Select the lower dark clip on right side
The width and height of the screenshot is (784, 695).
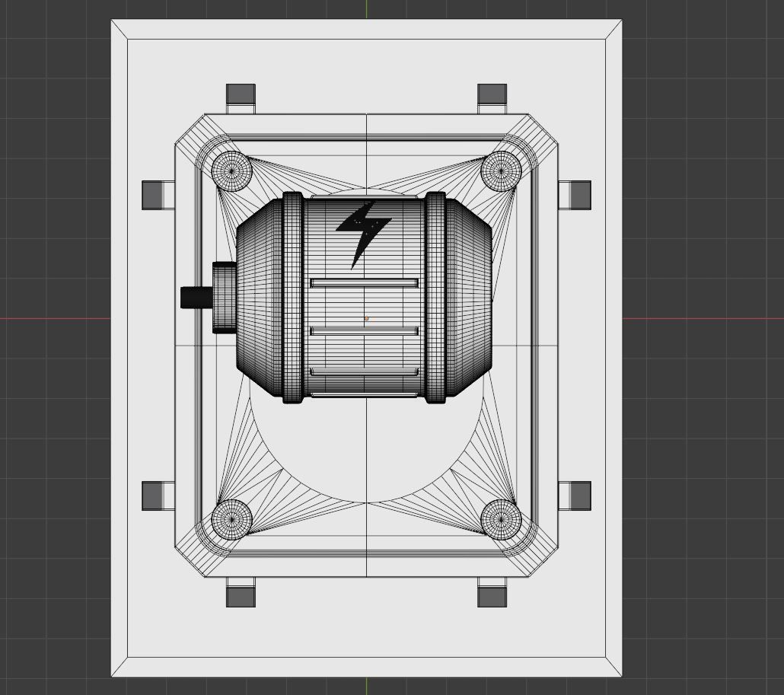coord(581,496)
